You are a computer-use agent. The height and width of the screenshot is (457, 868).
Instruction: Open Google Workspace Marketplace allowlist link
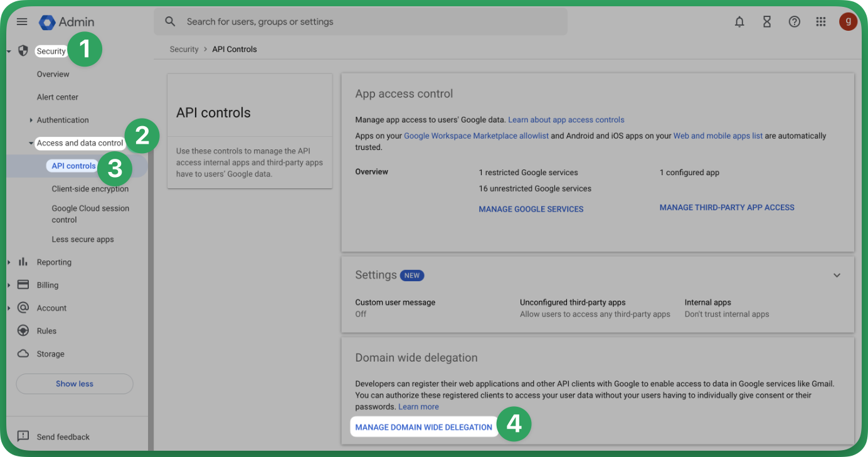pos(476,136)
